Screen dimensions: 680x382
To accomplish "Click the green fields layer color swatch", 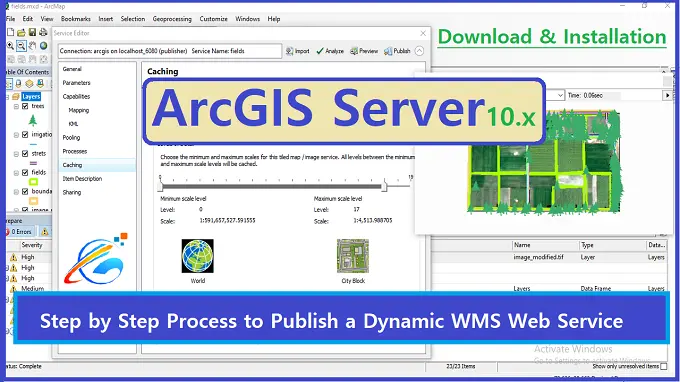I will tap(33, 182).
